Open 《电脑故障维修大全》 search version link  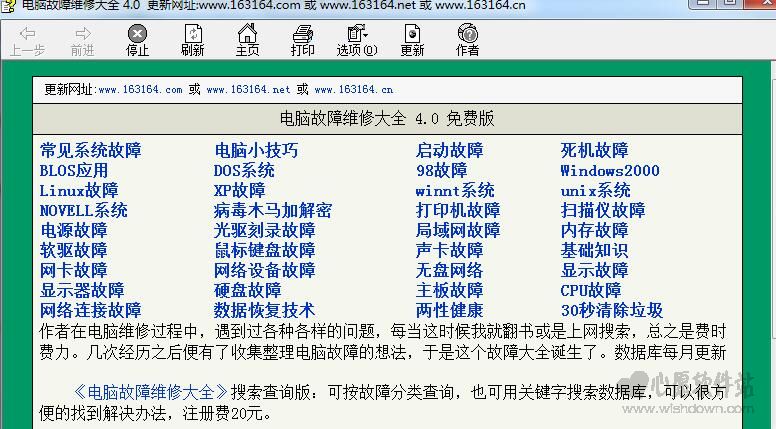coord(151,392)
